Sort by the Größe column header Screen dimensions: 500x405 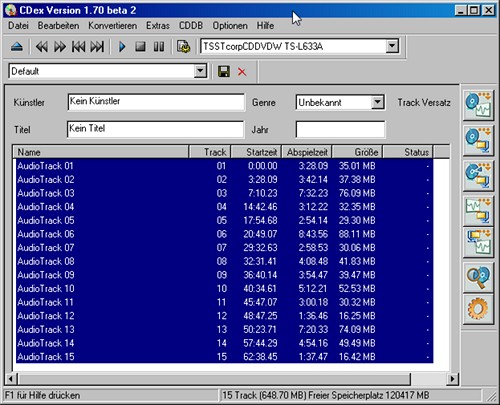358,152
